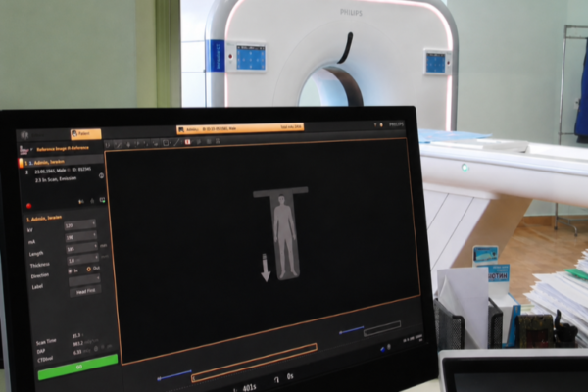Click the orange timeline bar at the bottom
The width and height of the screenshot is (588, 392).
pyautogui.click(x=254, y=363)
